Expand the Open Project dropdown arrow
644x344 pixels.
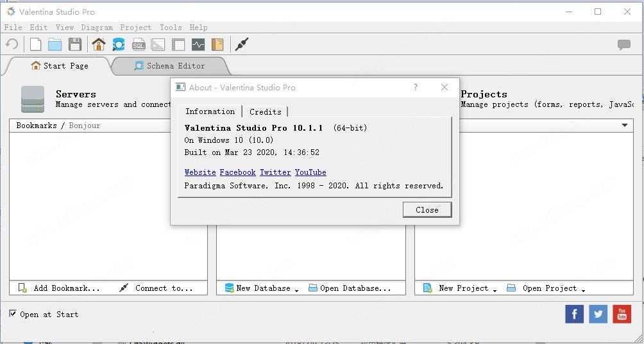[583, 290]
